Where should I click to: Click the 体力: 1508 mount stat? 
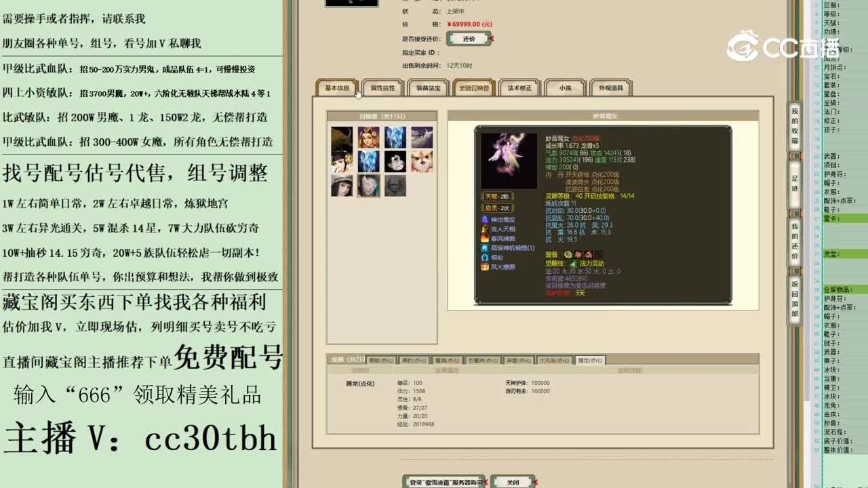click(411, 391)
